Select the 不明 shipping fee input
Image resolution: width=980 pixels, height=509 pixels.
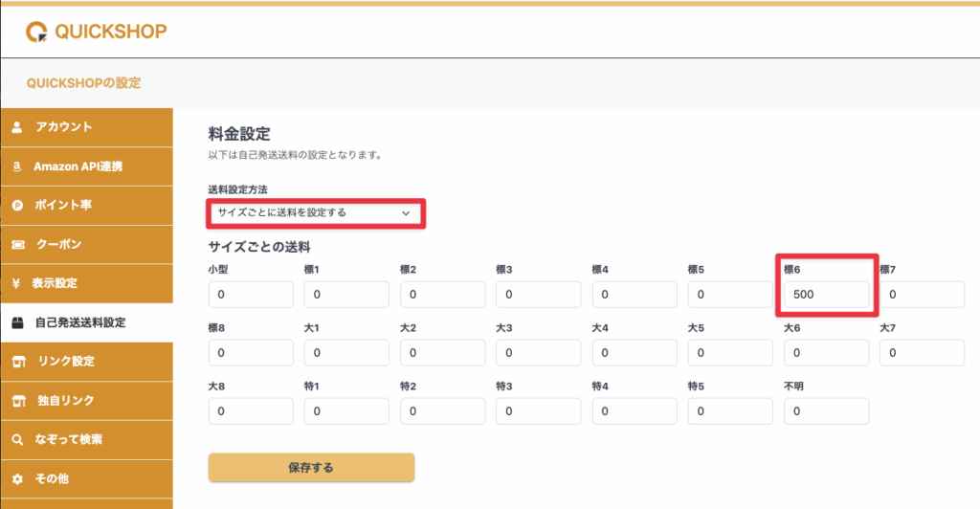click(826, 411)
